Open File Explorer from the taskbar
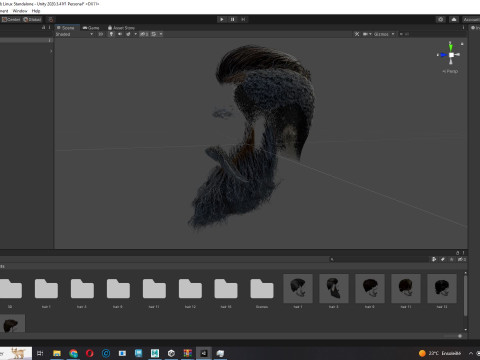The height and width of the screenshot is (360, 480). (57, 353)
